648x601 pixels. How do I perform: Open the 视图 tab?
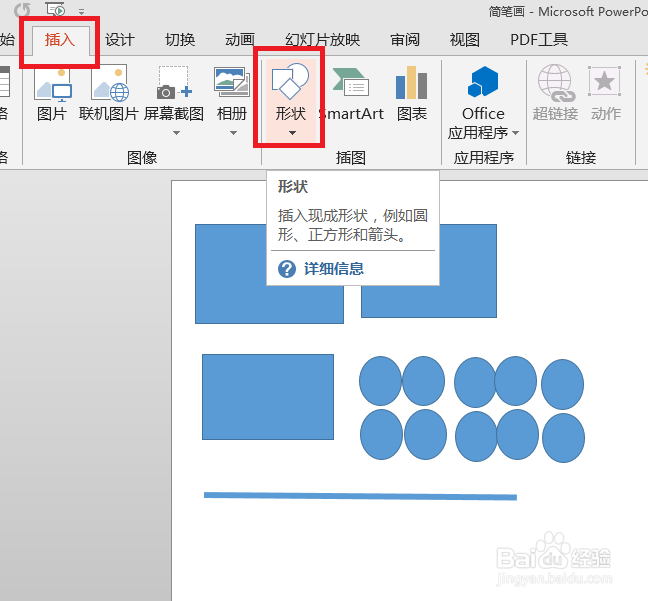[x=465, y=40]
